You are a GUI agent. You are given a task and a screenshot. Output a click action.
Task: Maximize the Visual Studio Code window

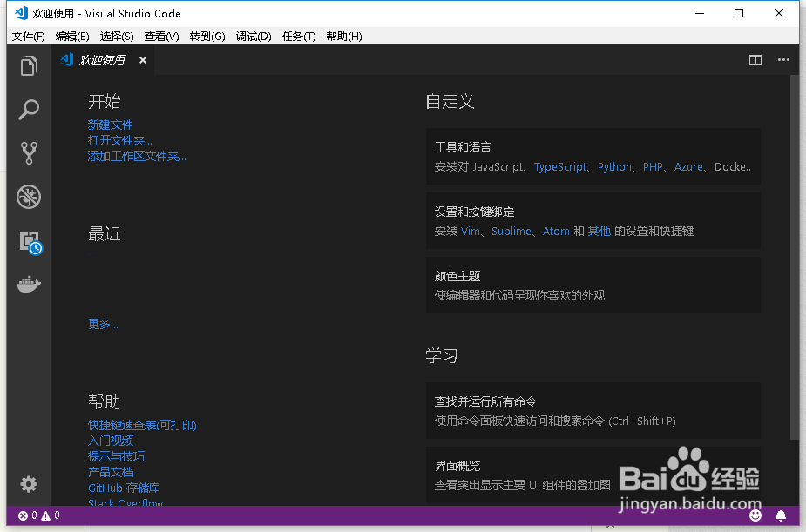[739, 13]
